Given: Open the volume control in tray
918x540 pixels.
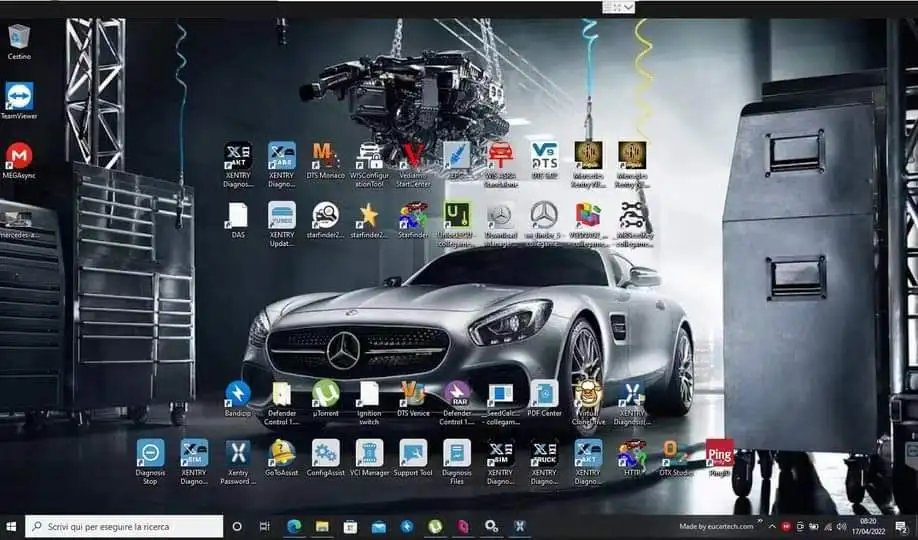Looking at the screenshot, I should coord(842,527).
